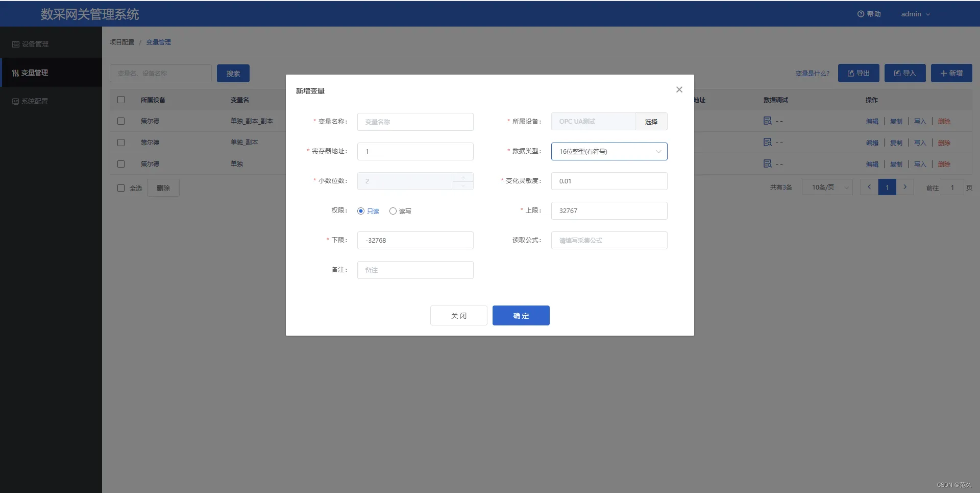This screenshot has height=493, width=980.
Task: Click 删除 link for the 单独 row
Action: 944,164
